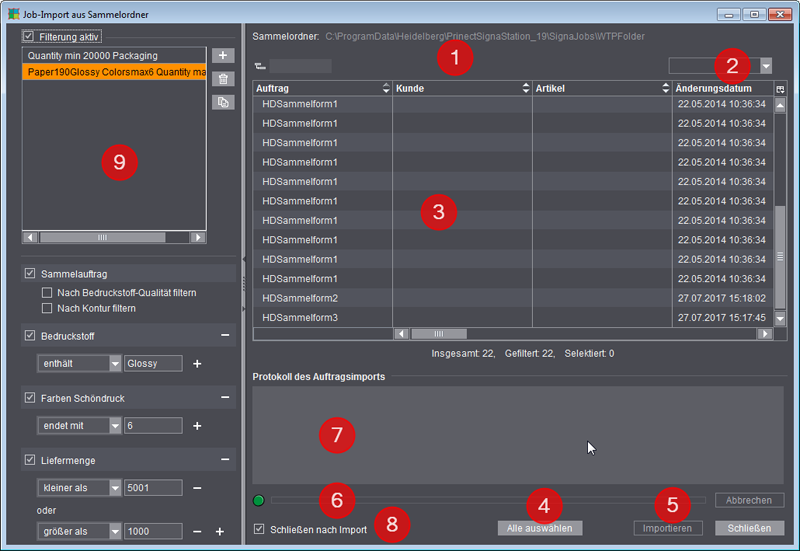This screenshot has height=551, width=800.
Task: Click the Artikel column header label
Action: 550,88
